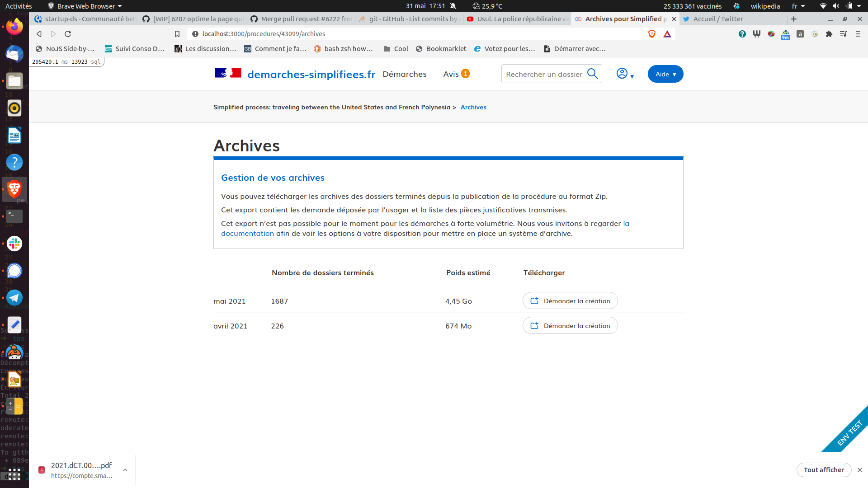The width and height of the screenshot is (868, 488).
Task: Open the Aide dropdown menu
Action: pos(665,74)
